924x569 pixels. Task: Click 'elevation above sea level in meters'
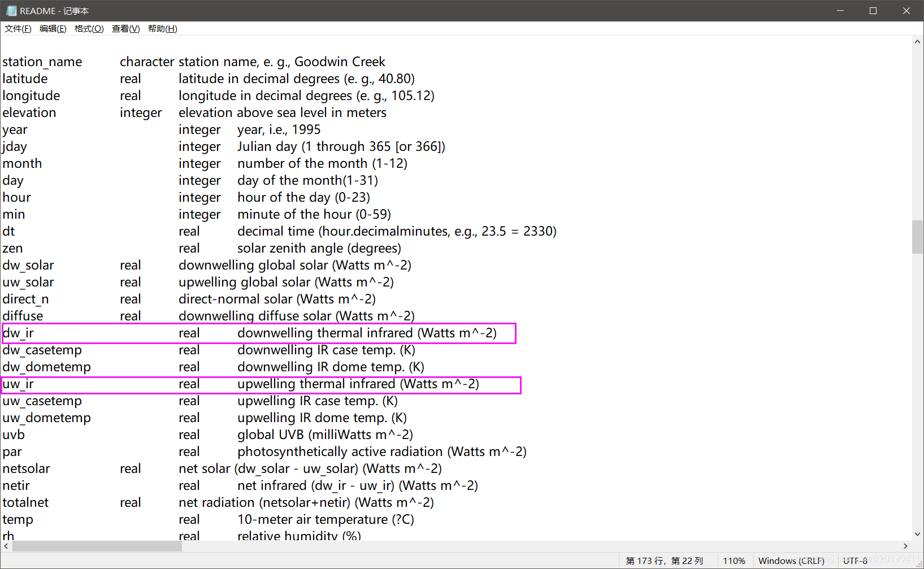point(283,112)
